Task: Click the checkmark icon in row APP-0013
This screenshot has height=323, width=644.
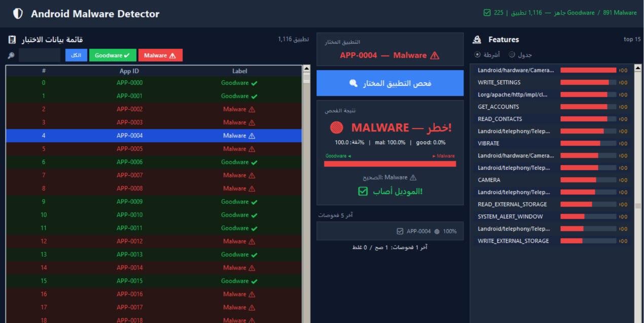Action: 254,254
